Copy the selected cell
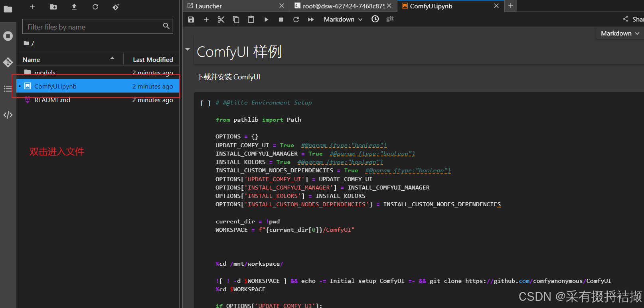The height and width of the screenshot is (308, 644). (x=236, y=20)
